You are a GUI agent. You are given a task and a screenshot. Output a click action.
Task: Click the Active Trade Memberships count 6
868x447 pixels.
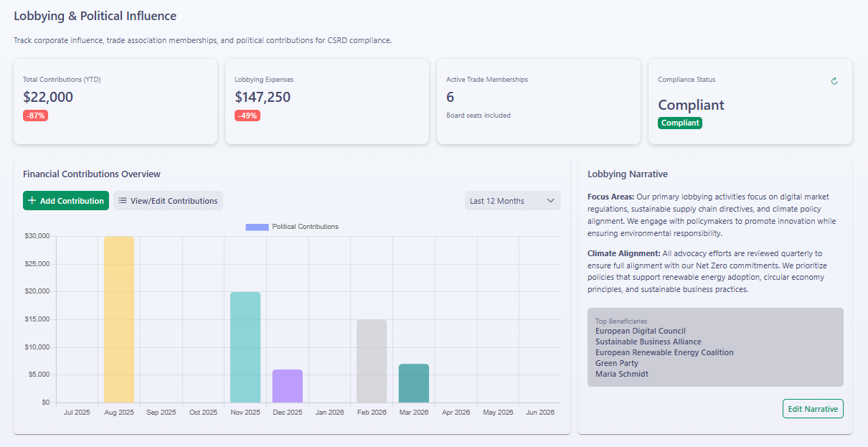point(450,97)
